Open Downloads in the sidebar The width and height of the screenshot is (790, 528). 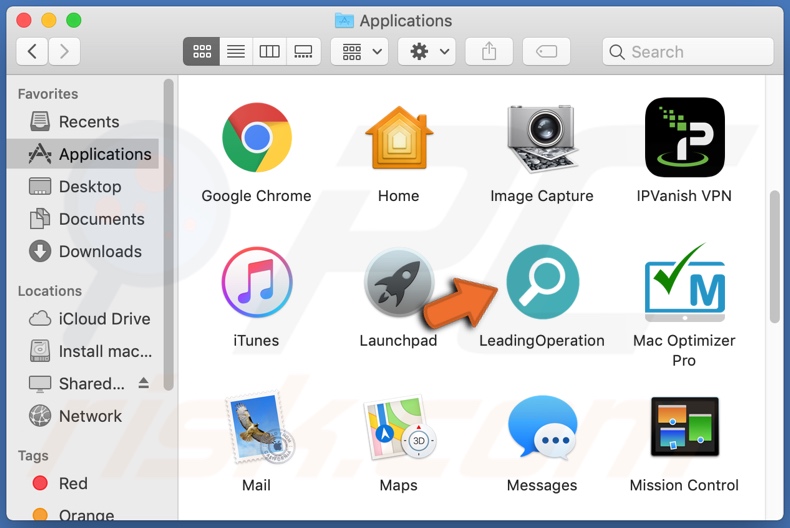point(83,251)
